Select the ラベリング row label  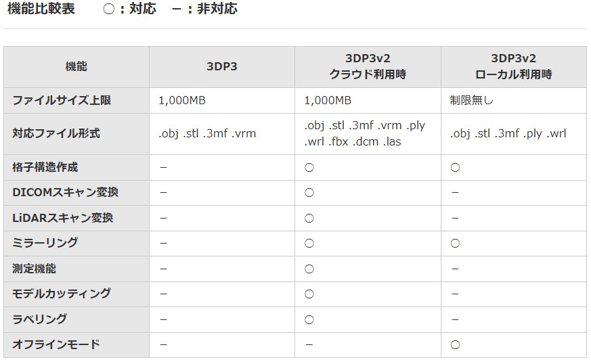click(x=40, y=319)
